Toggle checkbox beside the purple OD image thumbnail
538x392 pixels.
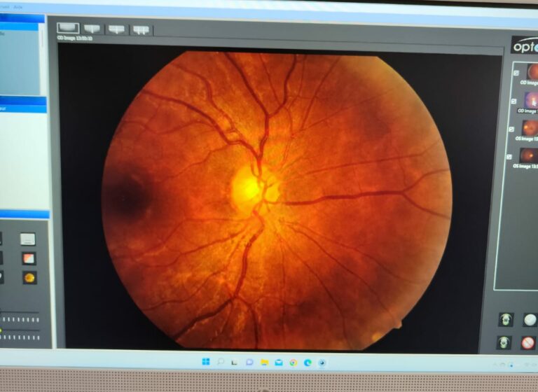pyautogui.click(x=513, y=101)
